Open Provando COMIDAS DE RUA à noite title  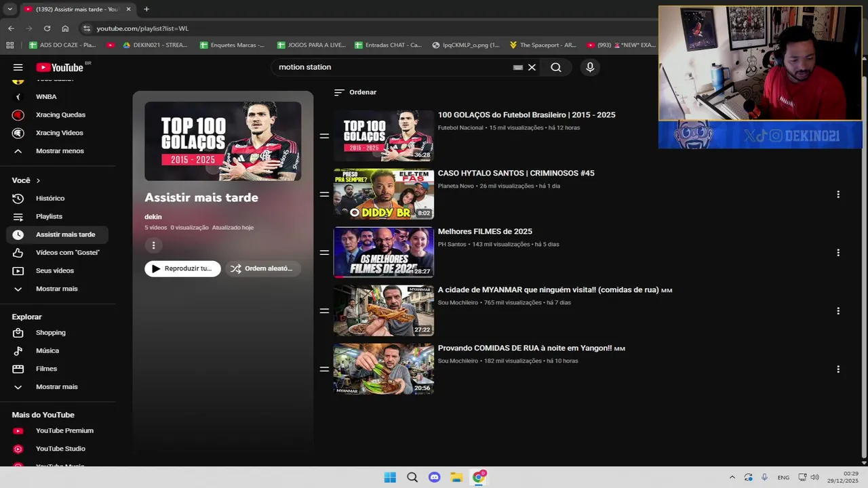coord(531,348)
